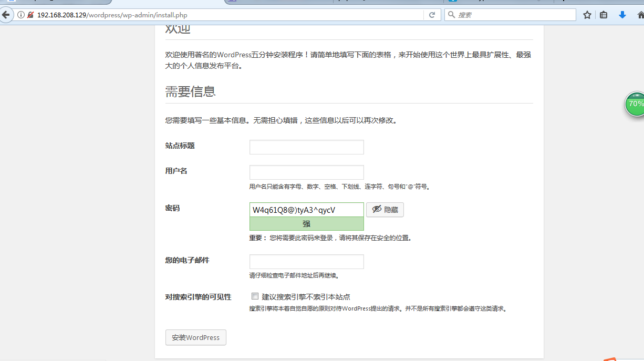Go to the home page icon
This screenshot has height=361, width=644.
pyautogui.click(x=640, y=15)
